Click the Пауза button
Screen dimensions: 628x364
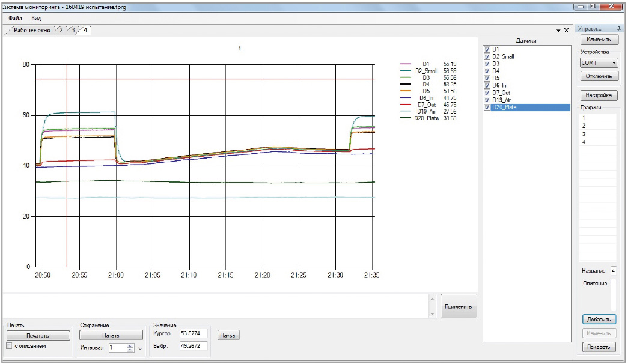[228, 335]
